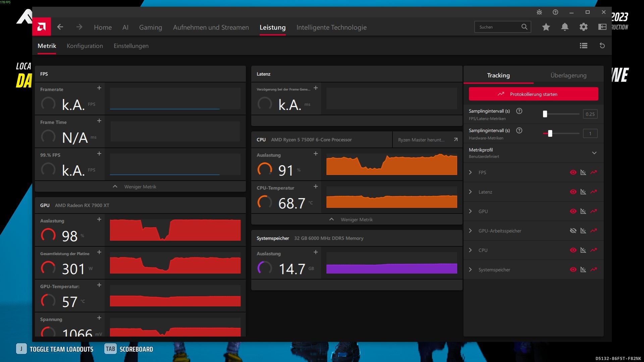Click the bug report icon

[539, 12]
